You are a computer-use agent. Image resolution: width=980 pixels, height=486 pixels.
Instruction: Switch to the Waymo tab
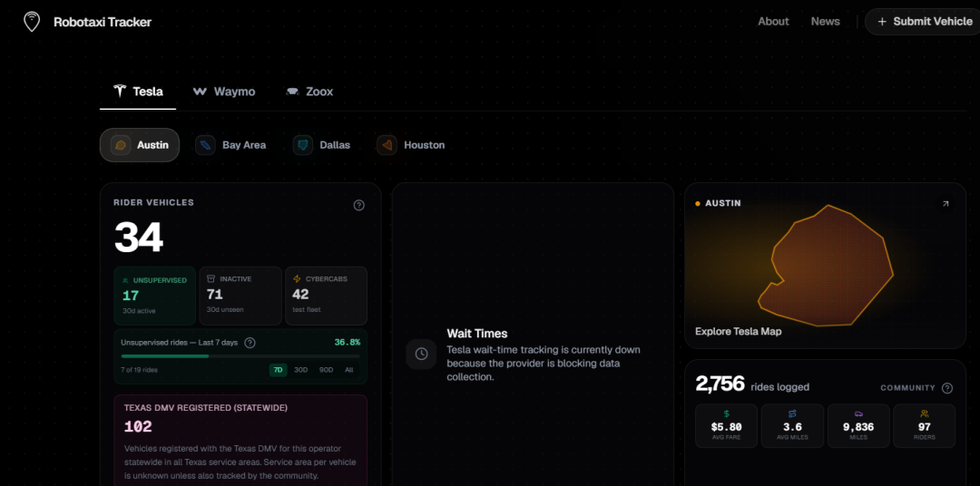tap(224, 92)
